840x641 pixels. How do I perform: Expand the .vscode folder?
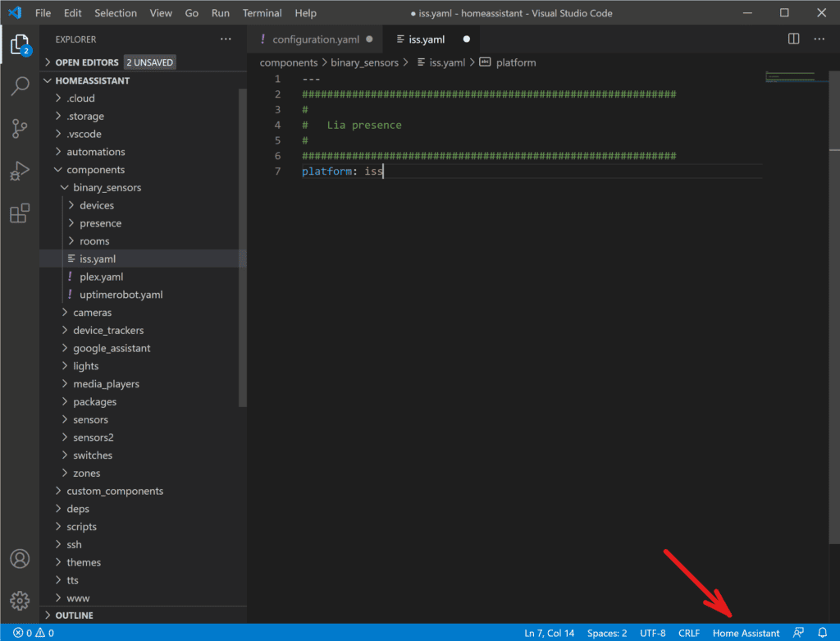[144, 134]
